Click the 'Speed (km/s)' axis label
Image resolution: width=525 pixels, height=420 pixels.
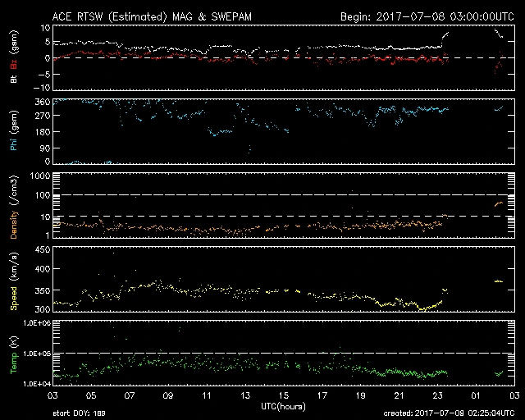point(14,281)
